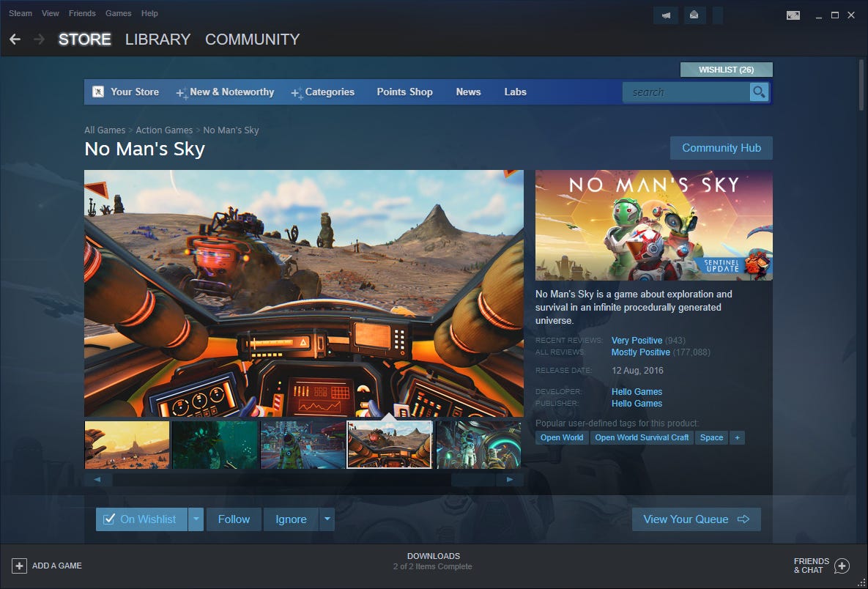Switch to the LIBRARY tab
The width and height of the screenshot is (868, 589).
157,40
